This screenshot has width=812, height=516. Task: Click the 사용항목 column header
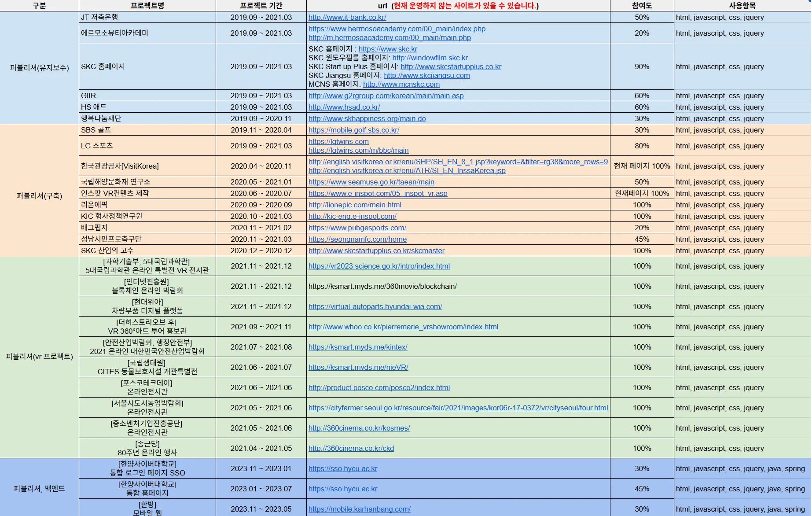click(742, 6)
